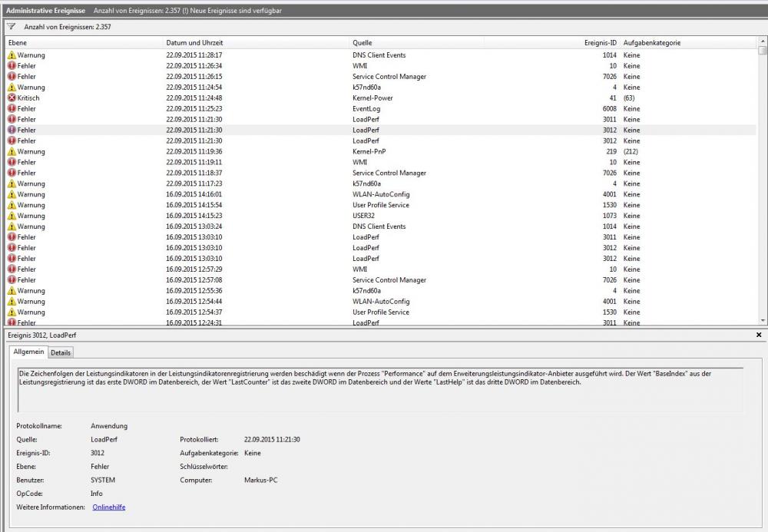The image size is (768, 532).
Task: Click the filter funnel icon above the list
Action: [x=12, y=26]
